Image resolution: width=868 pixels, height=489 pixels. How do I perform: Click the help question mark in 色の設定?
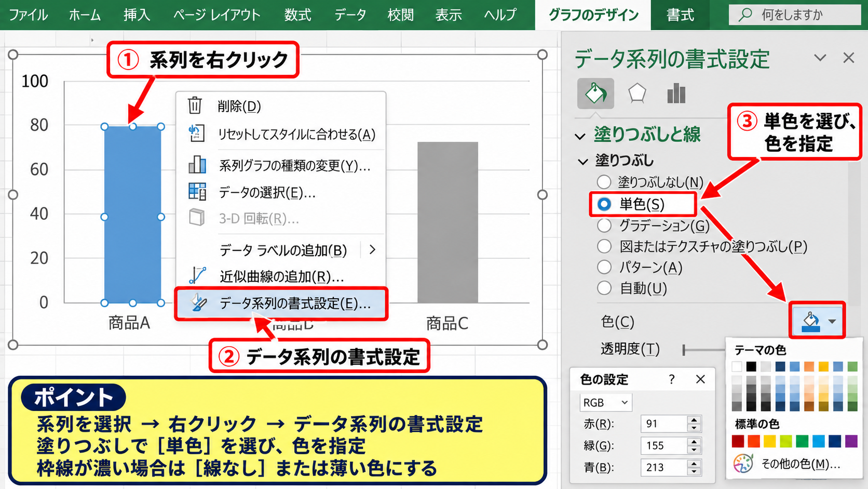pos(672,379)
